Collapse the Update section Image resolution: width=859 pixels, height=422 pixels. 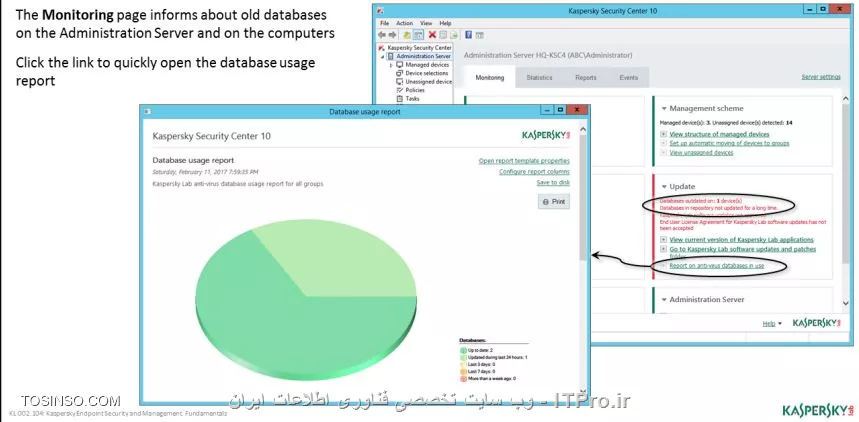(664, 186)
